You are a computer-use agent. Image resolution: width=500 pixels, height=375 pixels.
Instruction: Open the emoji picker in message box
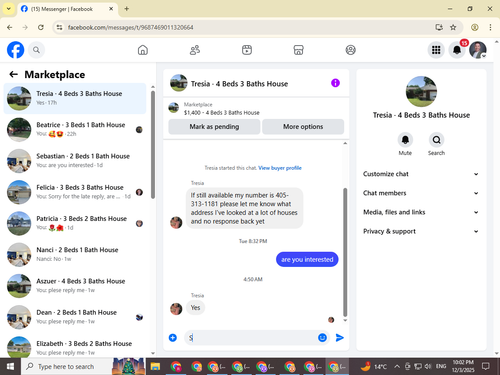pos(322,338)
